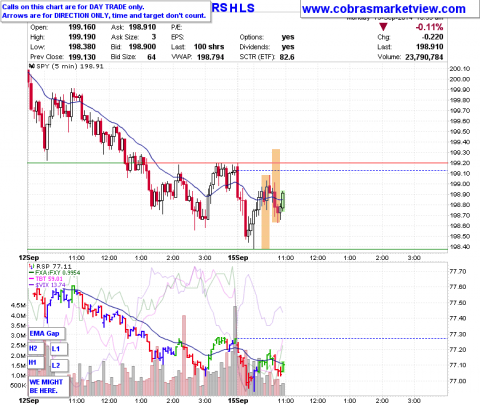Viewport: 480px width, 406px height.
Task: Click the Low value 198.380
Action: click(82, 47)
